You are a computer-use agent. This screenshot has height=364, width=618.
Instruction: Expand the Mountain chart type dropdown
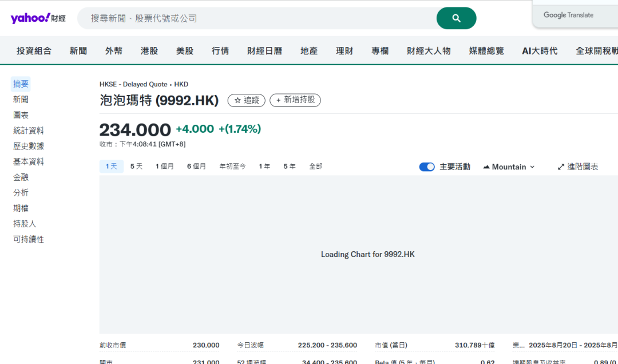coord(509,167)
